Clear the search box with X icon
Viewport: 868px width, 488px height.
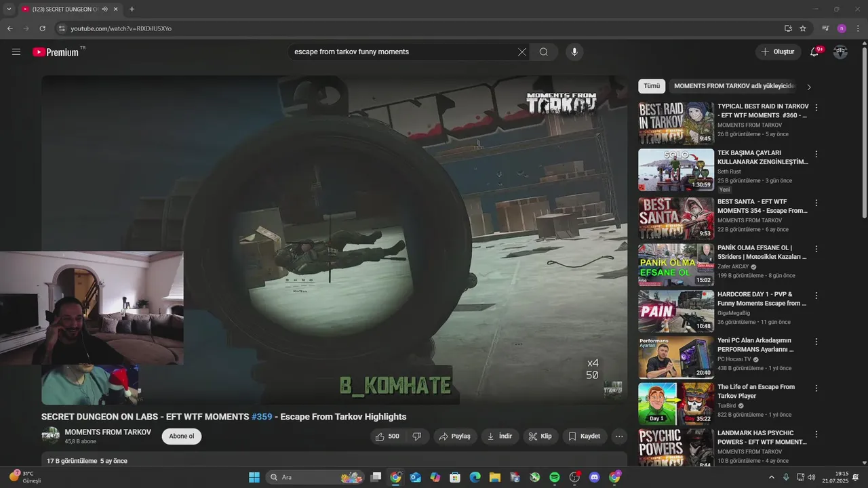click(522, 52)
